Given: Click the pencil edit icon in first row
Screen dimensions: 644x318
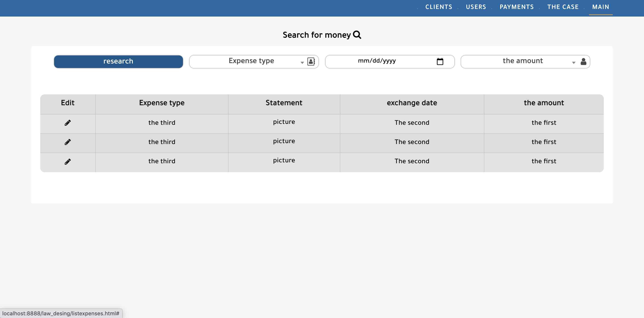Looking at the screenshot, I should [x=68, y=123].
